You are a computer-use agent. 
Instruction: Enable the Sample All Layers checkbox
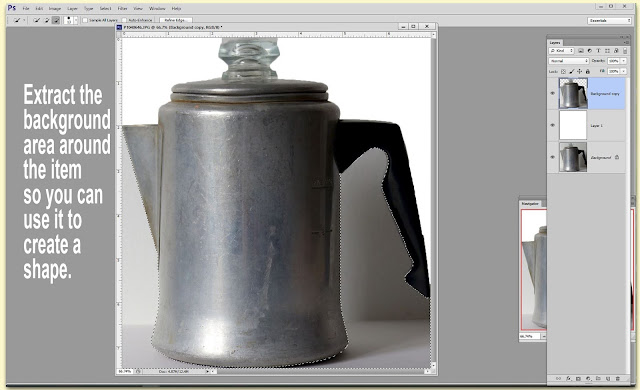[x=85, y=20]
